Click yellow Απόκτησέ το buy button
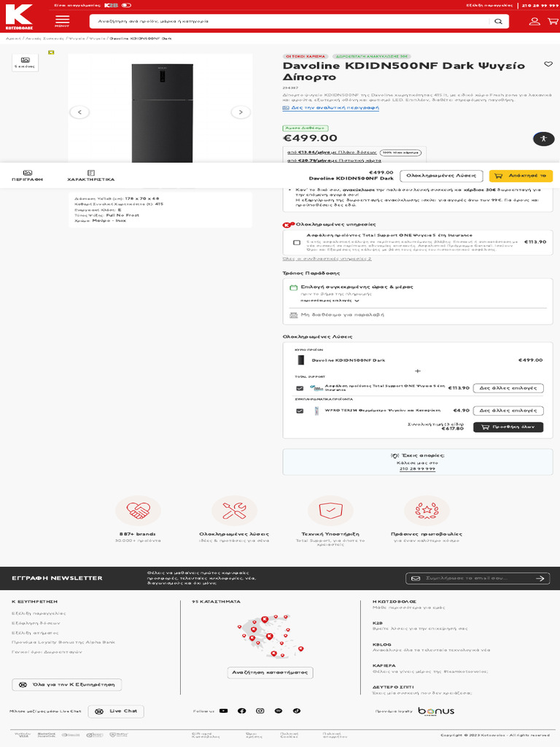This screenshot has width=560, height=747. (521, 176)
